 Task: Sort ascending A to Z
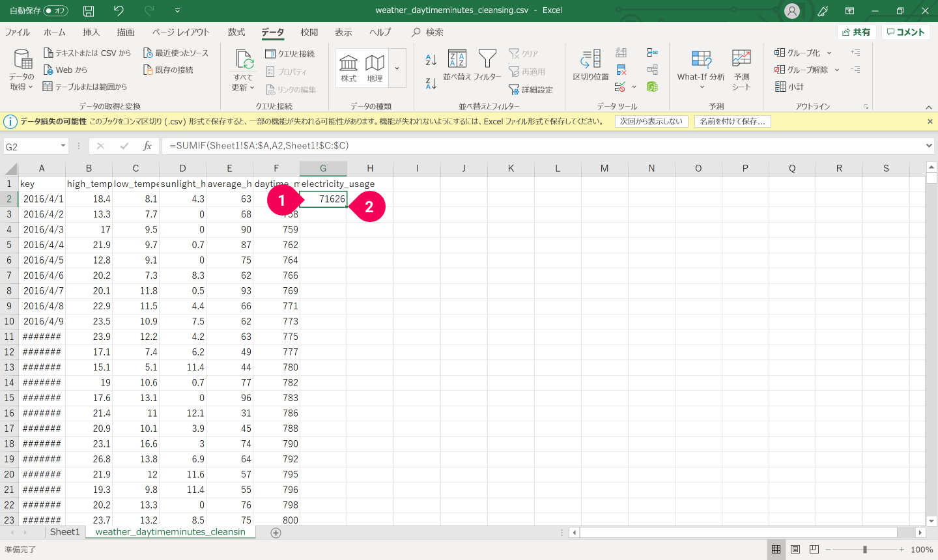431,60
